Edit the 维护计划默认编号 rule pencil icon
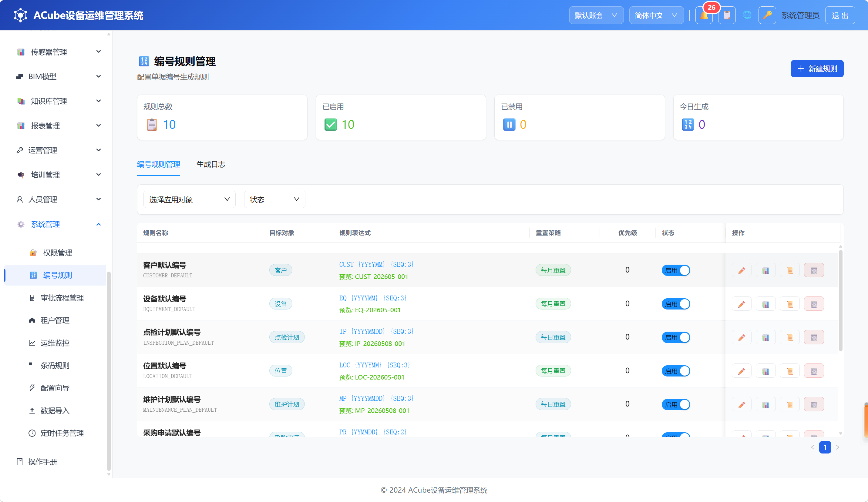The image size is (868, 502). pos(742,405)
